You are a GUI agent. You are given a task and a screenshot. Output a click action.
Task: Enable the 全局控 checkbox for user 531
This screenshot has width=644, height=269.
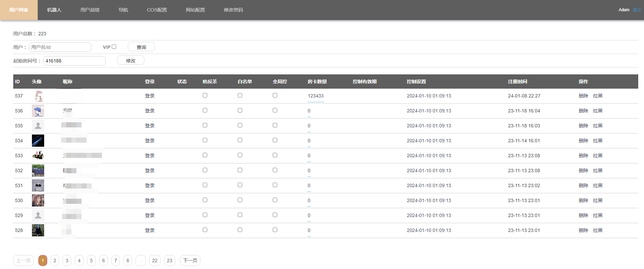[x=275, y=185]
